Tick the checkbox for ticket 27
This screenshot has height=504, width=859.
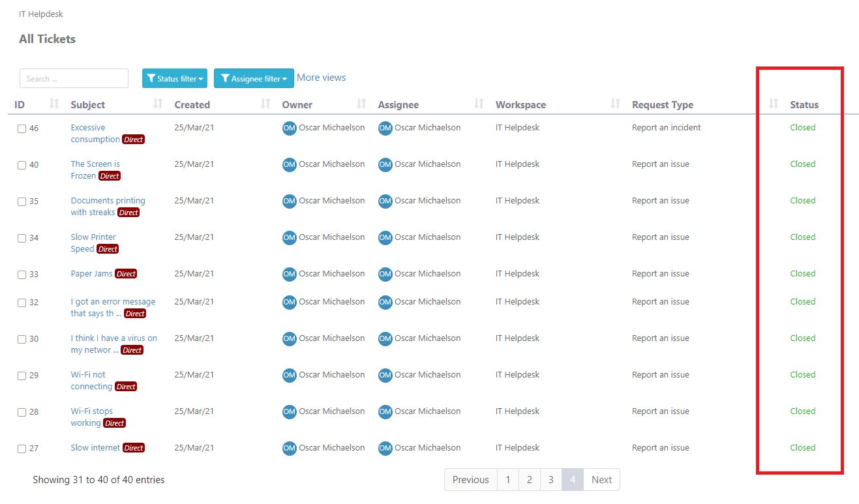(x=22, y=449)
